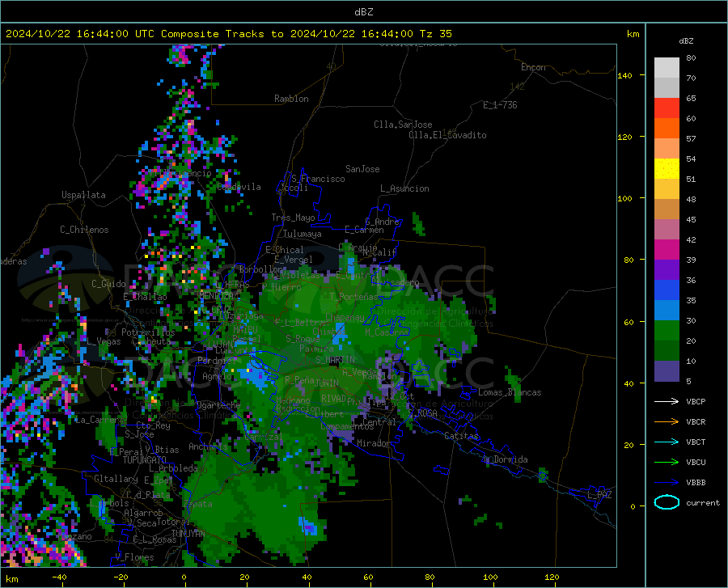Viewport: 728px width, 588px height.
Task: Click the 'S_MARTIN' place label
Action: coord(335,360)
